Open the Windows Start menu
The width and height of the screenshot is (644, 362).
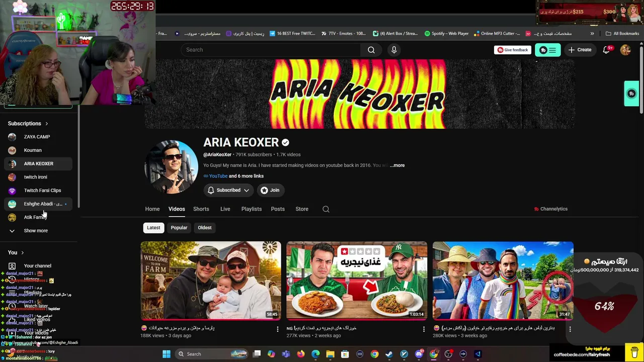[x=167, y=354]
